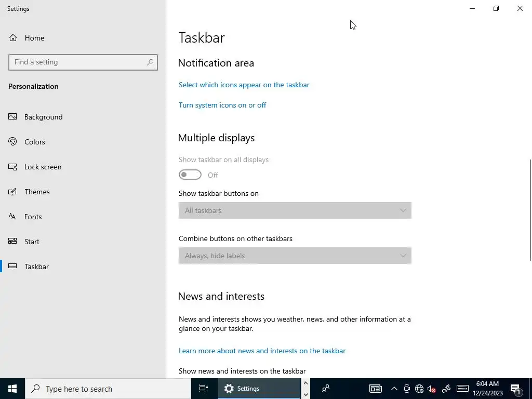Viewport: 532px width, 399px height.
Task: Click the taskbar toolbar down arrow
Action: click(x=305, y=395)
